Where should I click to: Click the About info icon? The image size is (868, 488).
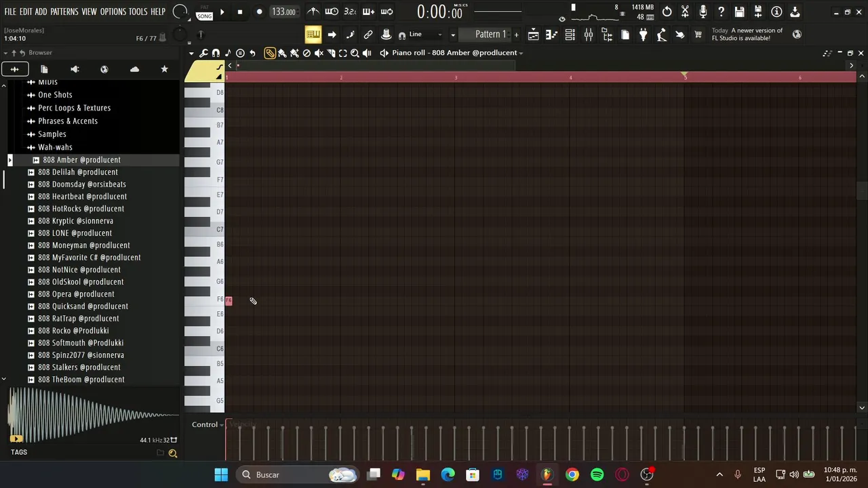pyautogui.click(x=776, y=12)
